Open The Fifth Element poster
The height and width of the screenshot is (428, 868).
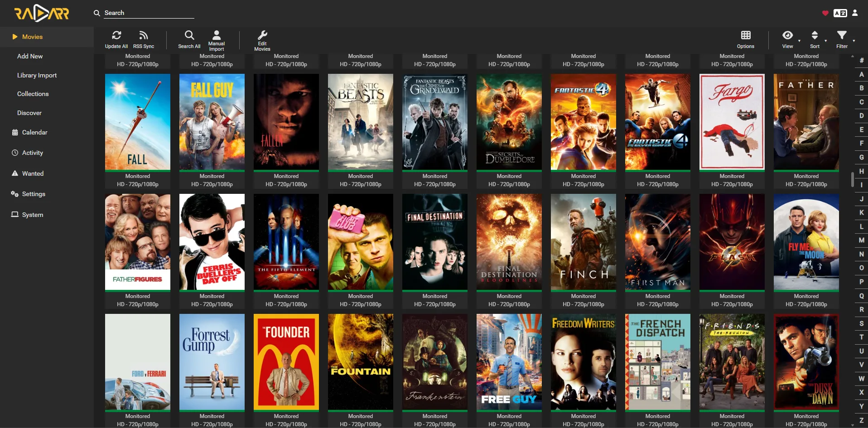pos(286,242)
